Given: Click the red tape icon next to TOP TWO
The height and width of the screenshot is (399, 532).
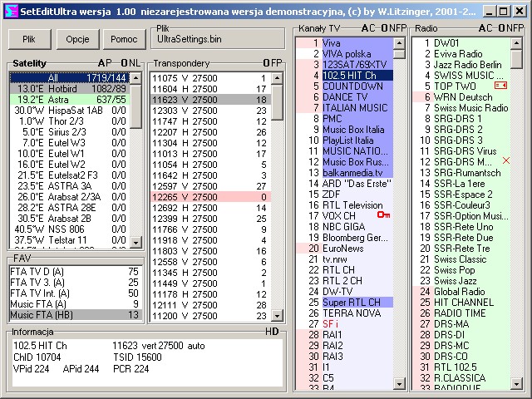Looking at the screenshot, I should (500, 86).
